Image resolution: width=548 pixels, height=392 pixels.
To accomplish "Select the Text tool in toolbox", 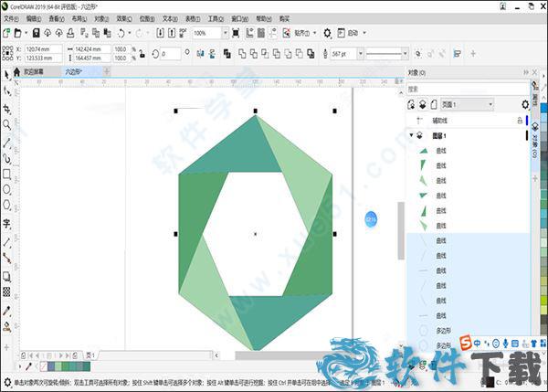I will coord(6,223).
